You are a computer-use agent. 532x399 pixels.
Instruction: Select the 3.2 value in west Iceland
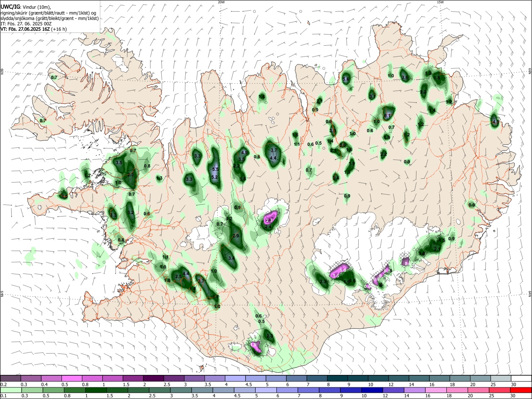pyautogui.click(x=131, y=212)
